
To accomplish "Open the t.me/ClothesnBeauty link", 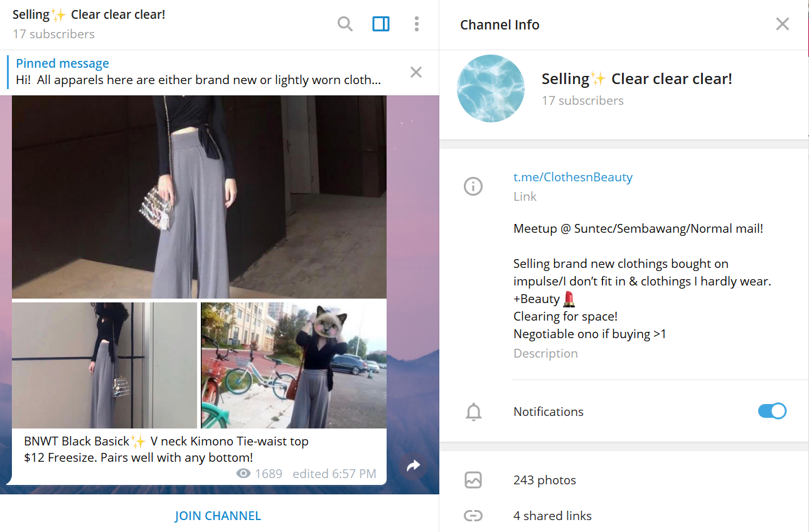I will point(572,177).
